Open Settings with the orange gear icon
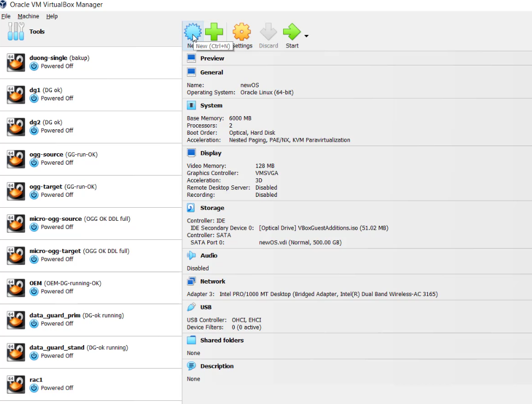This screenshot has width=532, height=404. pyautogui.click(x=242, y=32)
